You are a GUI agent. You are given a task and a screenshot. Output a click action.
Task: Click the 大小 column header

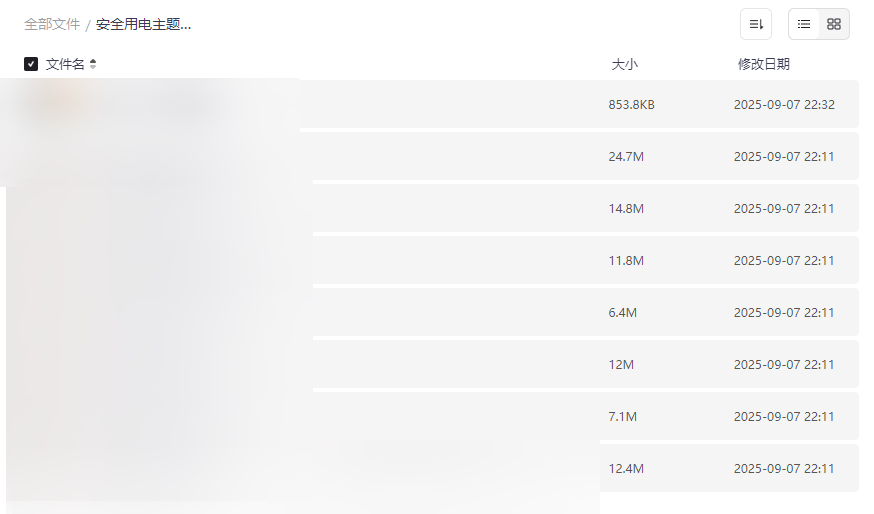pyautogui.click(x=624, y=64)
